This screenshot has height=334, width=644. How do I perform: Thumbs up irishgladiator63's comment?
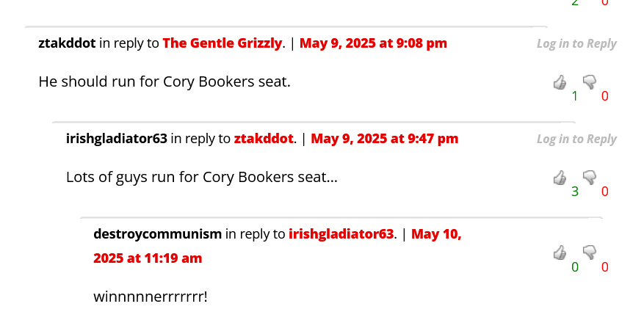point(560,177)
